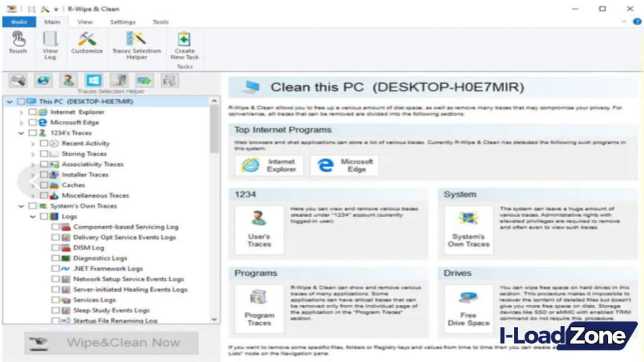This screenshot has width=644, height=362.
Task: Click the .NET Framework Logs icon
Action: (x=65, y=268)
